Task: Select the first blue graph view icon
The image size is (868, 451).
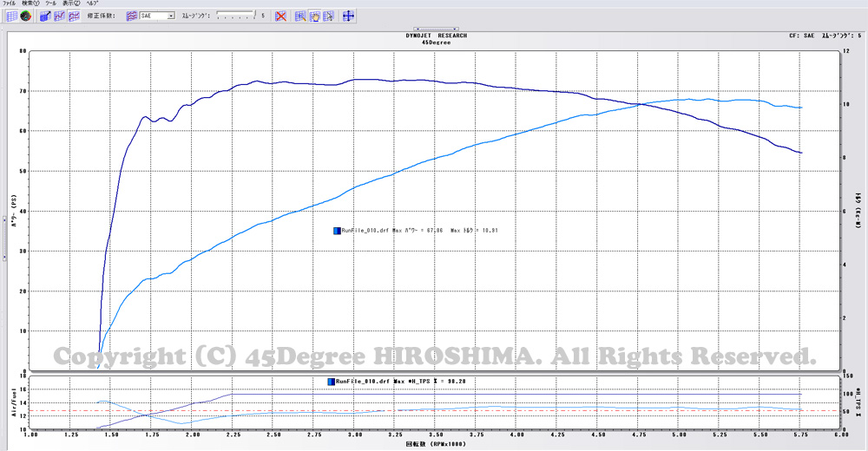Action: [x=46, y=16]
